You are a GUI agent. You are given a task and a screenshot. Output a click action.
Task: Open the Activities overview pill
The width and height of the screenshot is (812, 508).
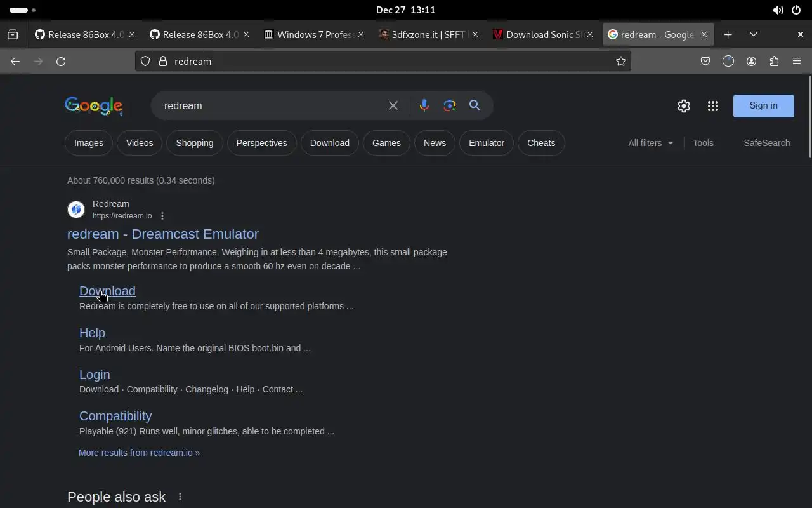[22, 10]
